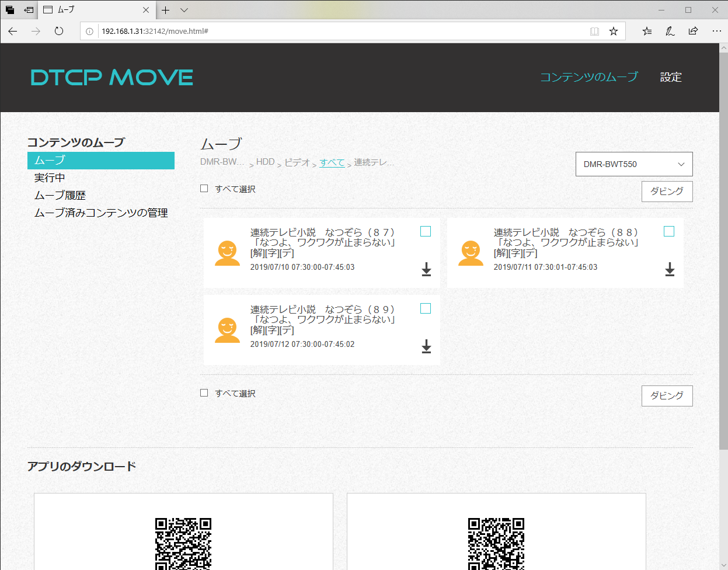Image resolution: width=728 pixels, height=570 pixels.
Task: Download episode なつぞら（８８）
Action: click(x=669, y=270)
